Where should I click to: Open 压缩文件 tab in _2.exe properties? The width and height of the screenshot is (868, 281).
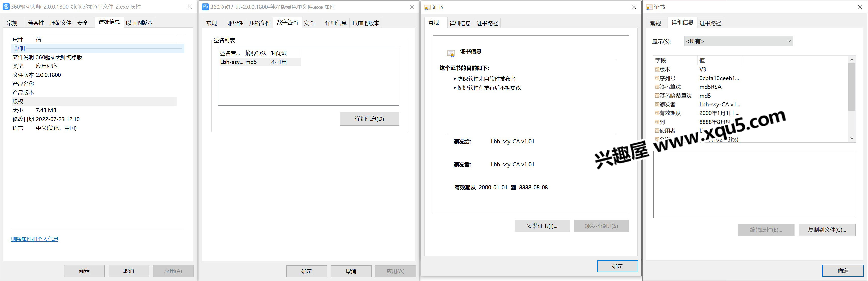(61, 23)
